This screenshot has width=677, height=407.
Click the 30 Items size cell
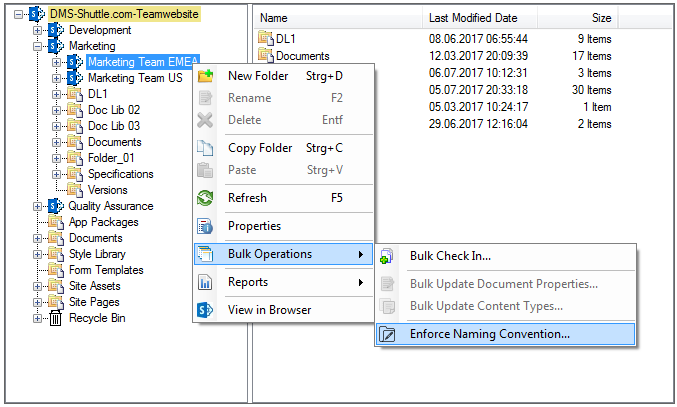click(x=592, y=90)
